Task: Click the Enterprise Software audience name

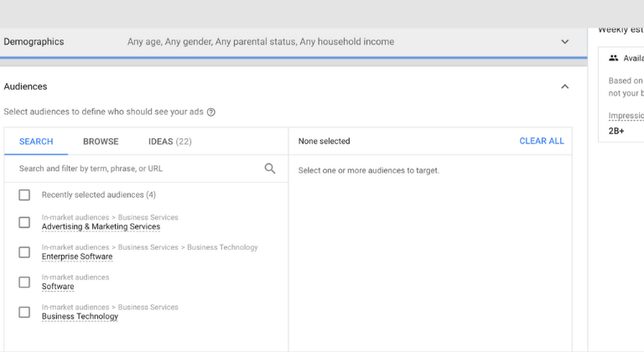Action: pyautogui.click(x=77, y=257)
